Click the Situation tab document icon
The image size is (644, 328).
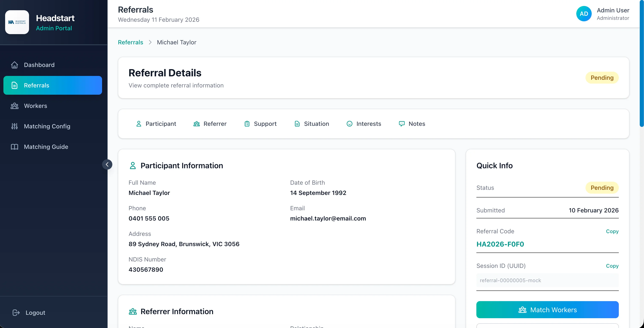pyautogui.click(x=297, y=124)
